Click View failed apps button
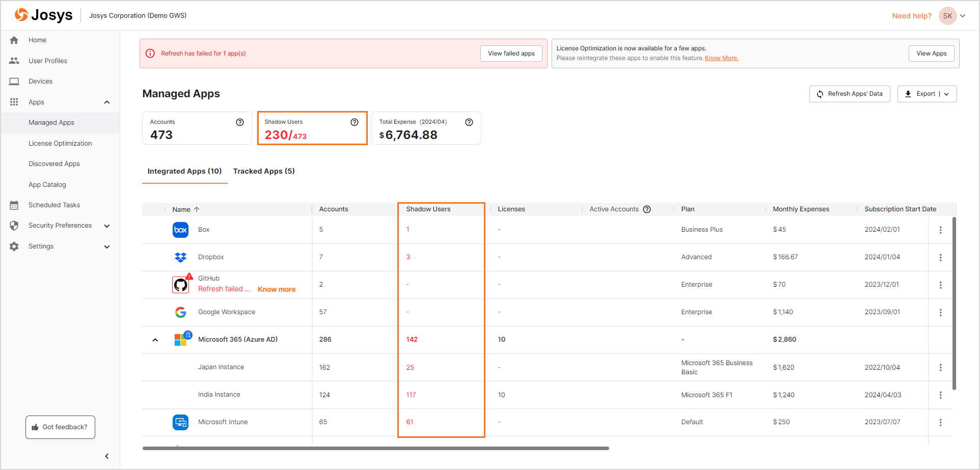 click(x=511, y=53)
